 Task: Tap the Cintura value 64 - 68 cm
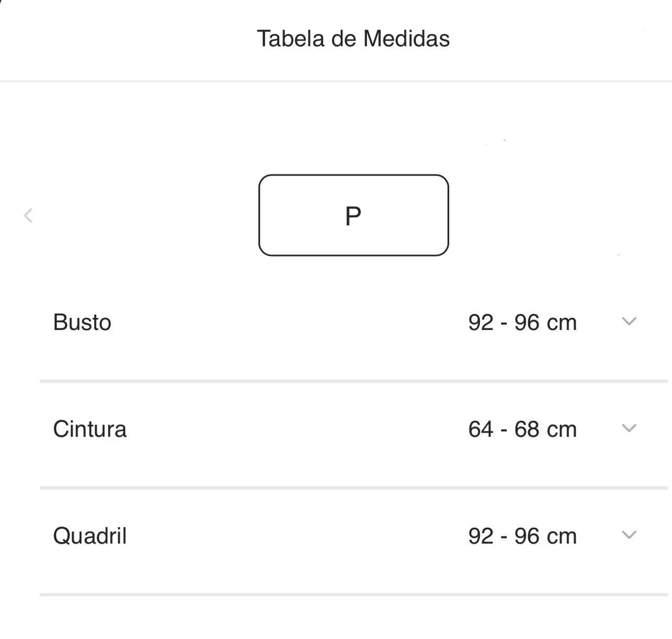pyautogui.click(x=522, y=429)
